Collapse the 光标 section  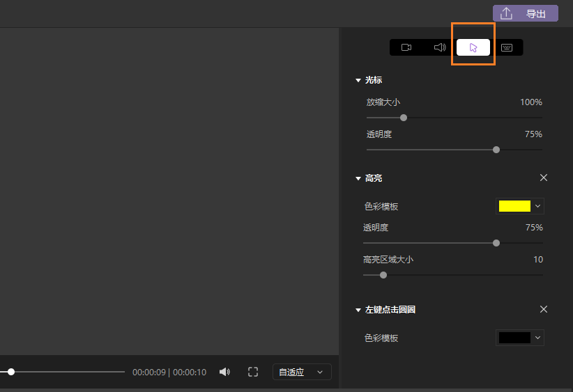pyautogui.click(x=358, y=80)
